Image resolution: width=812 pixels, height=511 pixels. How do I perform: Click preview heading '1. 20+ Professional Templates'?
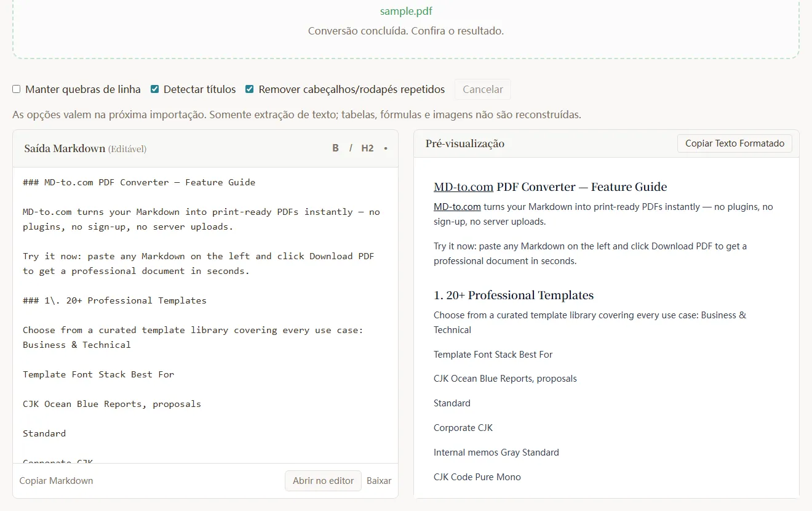point(514,295)
